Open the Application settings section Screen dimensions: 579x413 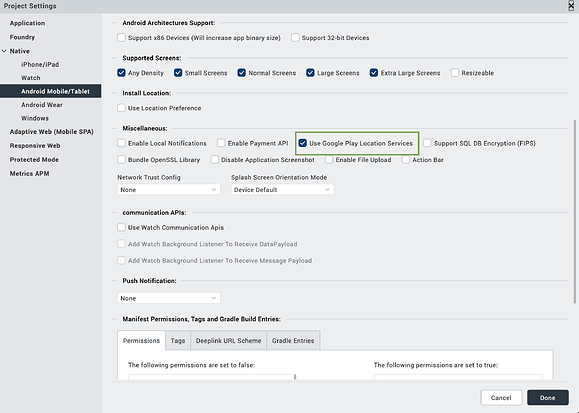coord(27,23)
